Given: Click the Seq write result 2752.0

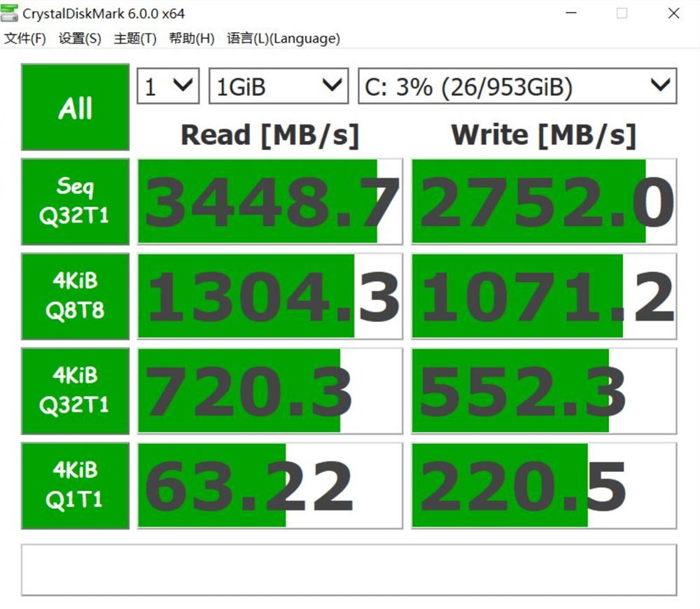Looking at the screenshot, I should (544, 202).
